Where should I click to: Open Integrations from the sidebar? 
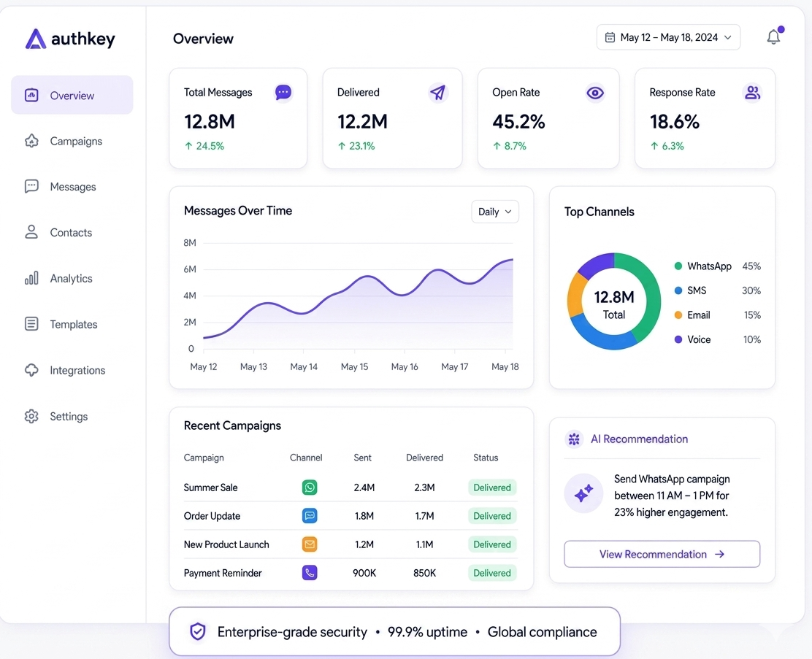(x=72, y=370)
